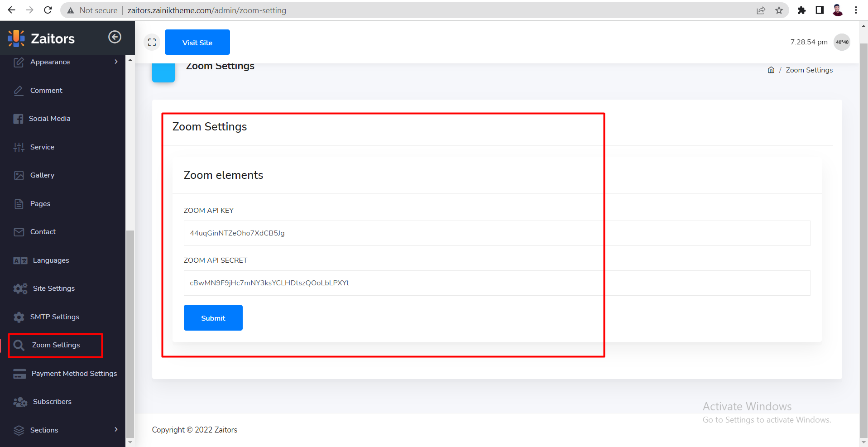Bookmark this page with the star icon
This screenshot has width=868, height=447.
click(x=779, y=10)
